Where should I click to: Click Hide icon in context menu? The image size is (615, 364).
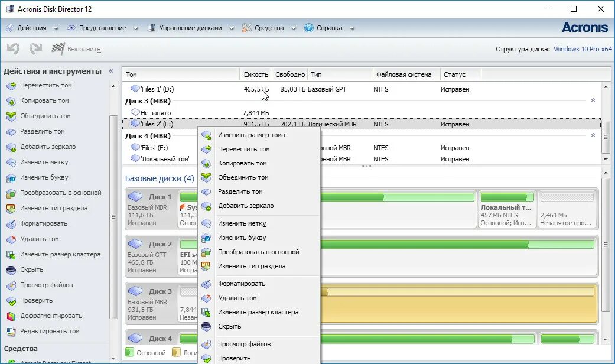(206, 326)
